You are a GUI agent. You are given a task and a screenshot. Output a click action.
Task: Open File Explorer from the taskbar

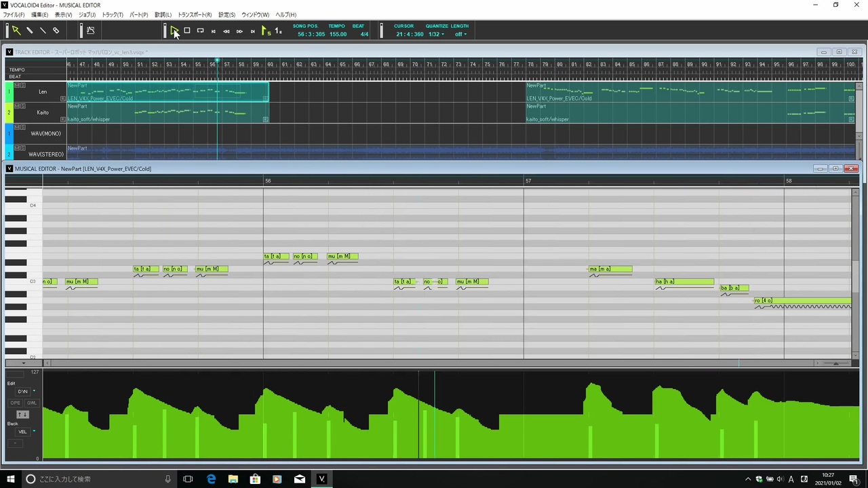[233, 479]
